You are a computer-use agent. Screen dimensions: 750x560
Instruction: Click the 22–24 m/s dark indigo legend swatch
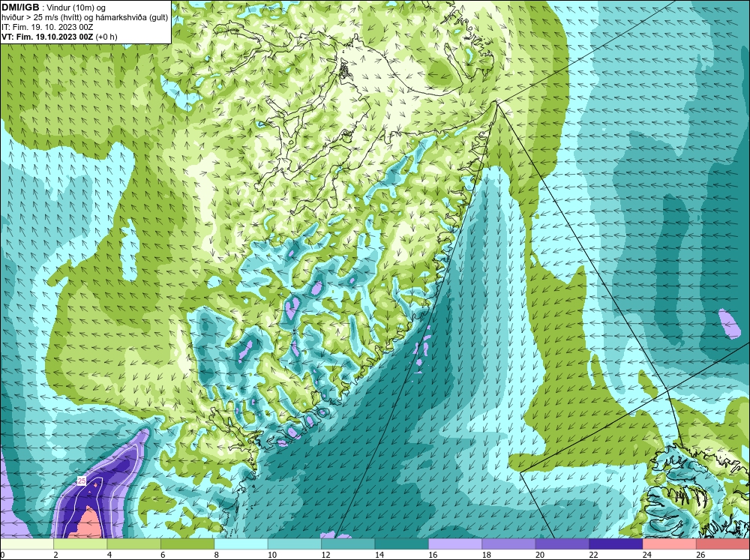616,544
